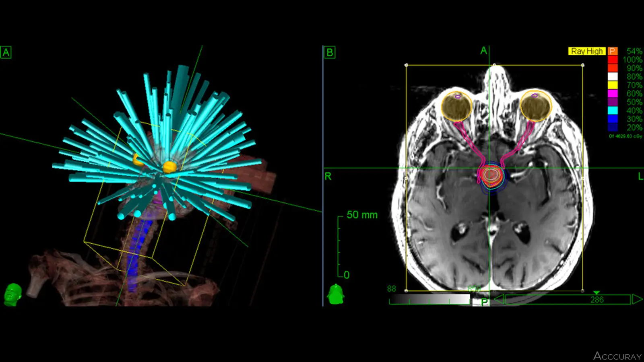This screenshot has height=362, width=644.
Task: Click the Ray High label
Action: tap(587, 51)
